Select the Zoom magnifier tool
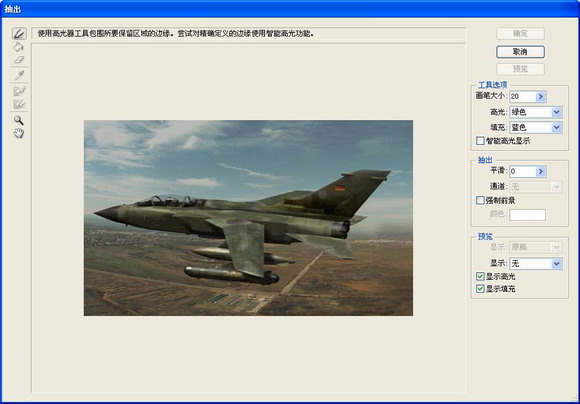 18,120
